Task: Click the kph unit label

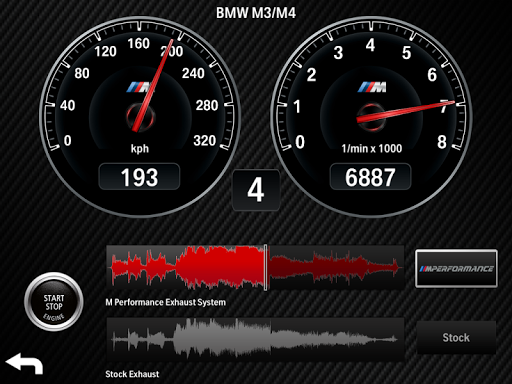Action: 140,149
